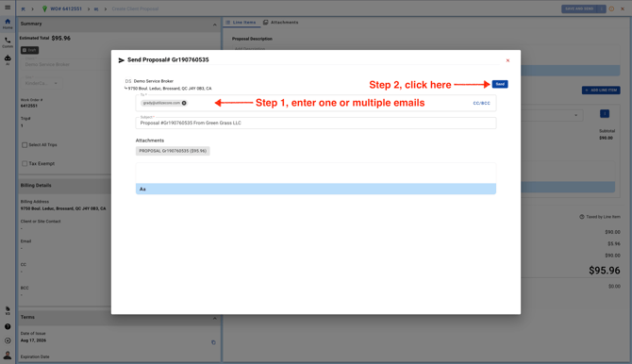This screenshot has height=364, width=632.
Task: Click the orange info icon in top bar
Action: 611,8
